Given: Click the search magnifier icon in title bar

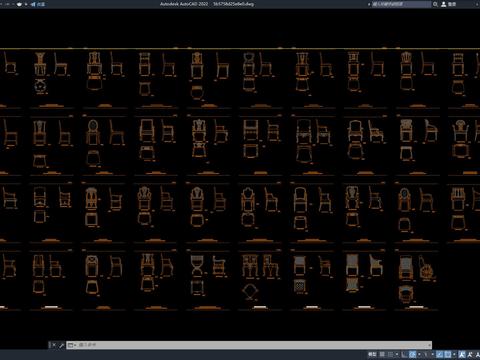Looking at the screenshot, I should (x=435, y=4).
